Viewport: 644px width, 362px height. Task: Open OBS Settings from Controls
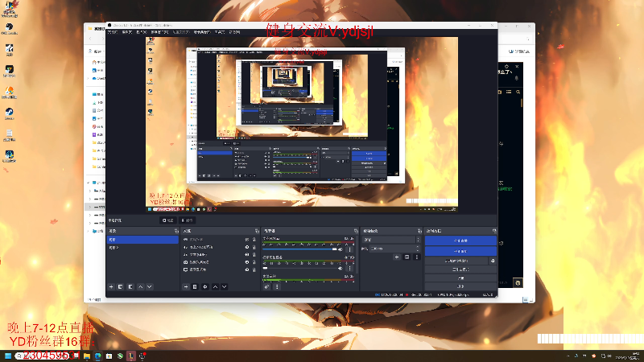tap(460, 278)
